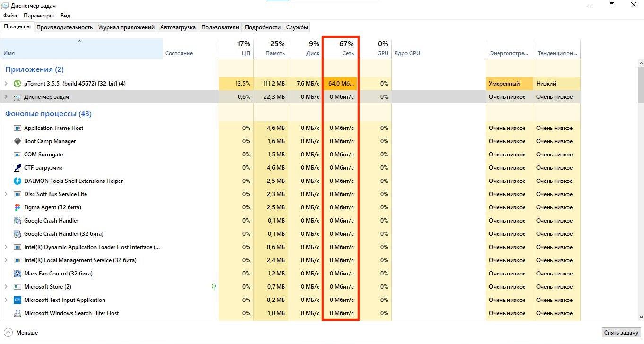Click the Ядро GPU column header
The width and height of the screenshot is (644, 344).
pyautogui.click(x=438, y=48)
